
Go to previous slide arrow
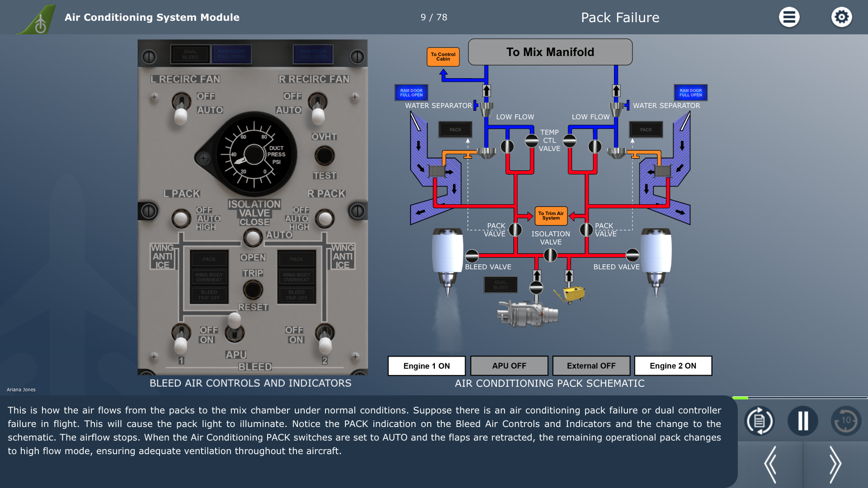[x=771, y=465]
